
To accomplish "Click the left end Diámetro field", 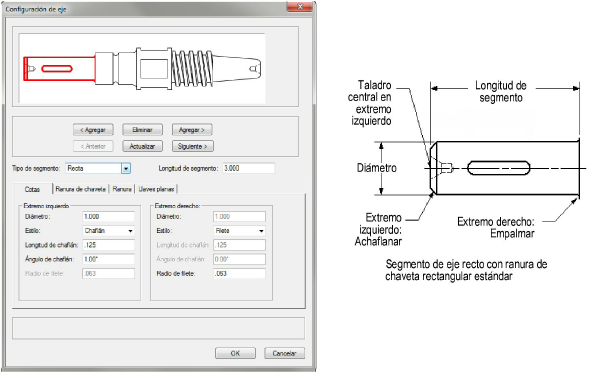I will [x=108, y=216].
